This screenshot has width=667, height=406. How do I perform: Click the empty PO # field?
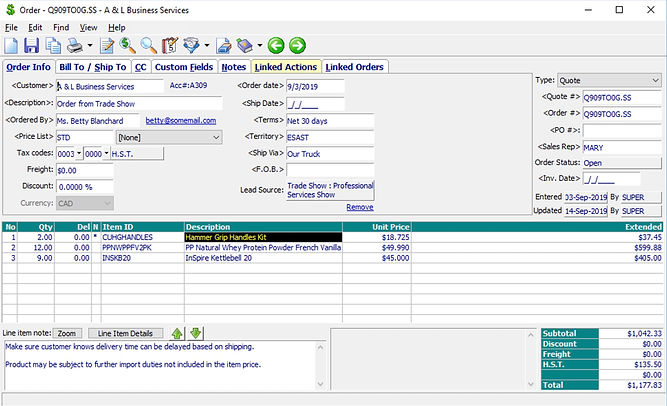coord(622,131)
